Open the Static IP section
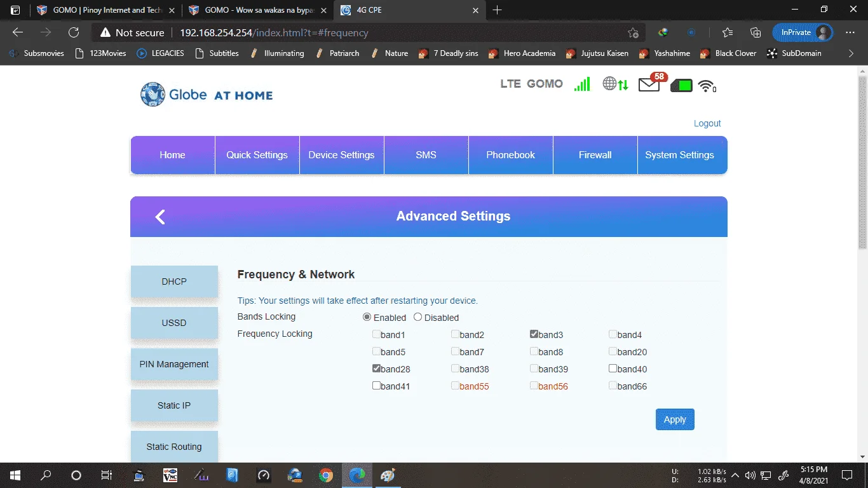 [x=174, y=405]
